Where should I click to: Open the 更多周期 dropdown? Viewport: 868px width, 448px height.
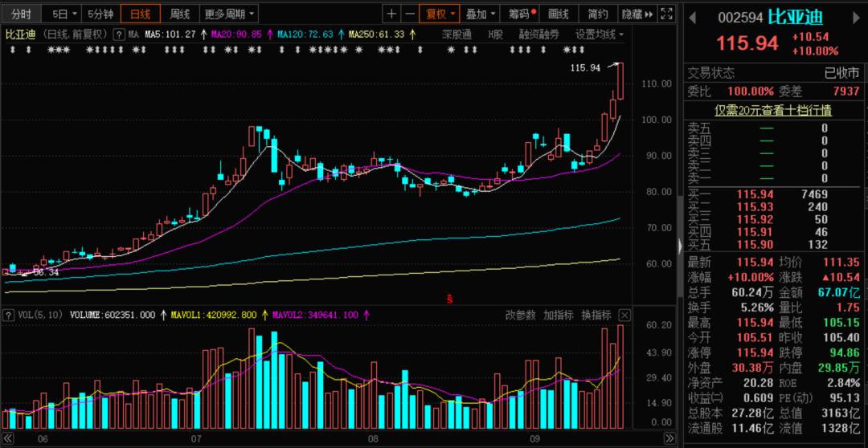pos(230,14)
